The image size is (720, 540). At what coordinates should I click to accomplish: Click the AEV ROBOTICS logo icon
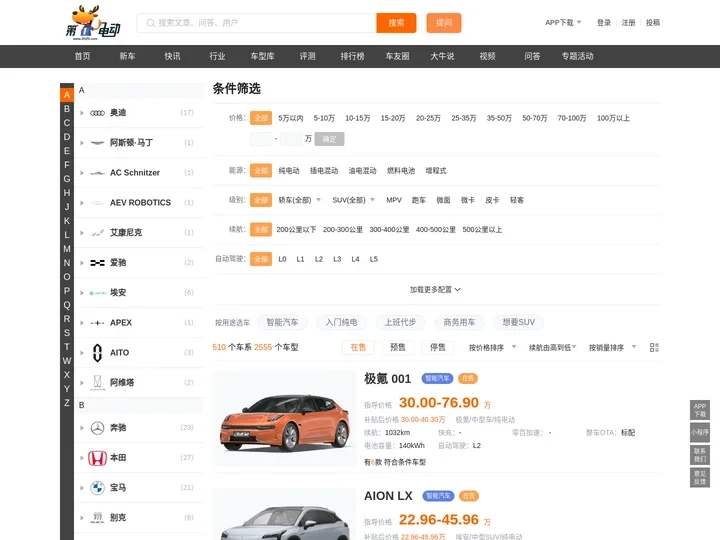(97, 203)
